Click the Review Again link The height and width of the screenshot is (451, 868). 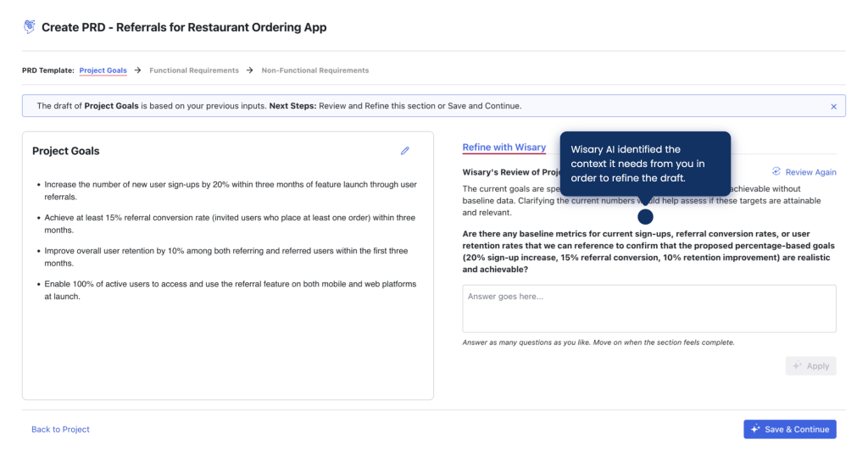pyautogui.click(x=810, y=172)
